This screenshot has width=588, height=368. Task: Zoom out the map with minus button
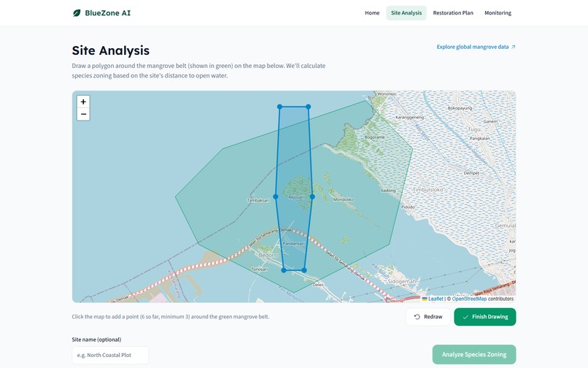[83, 114]
